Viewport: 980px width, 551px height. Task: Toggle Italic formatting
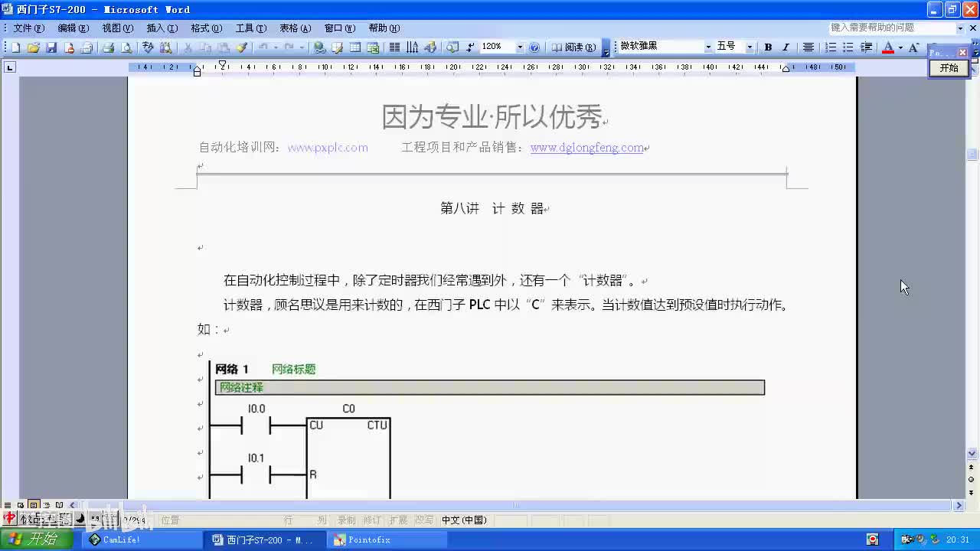(x=786, y=47)
